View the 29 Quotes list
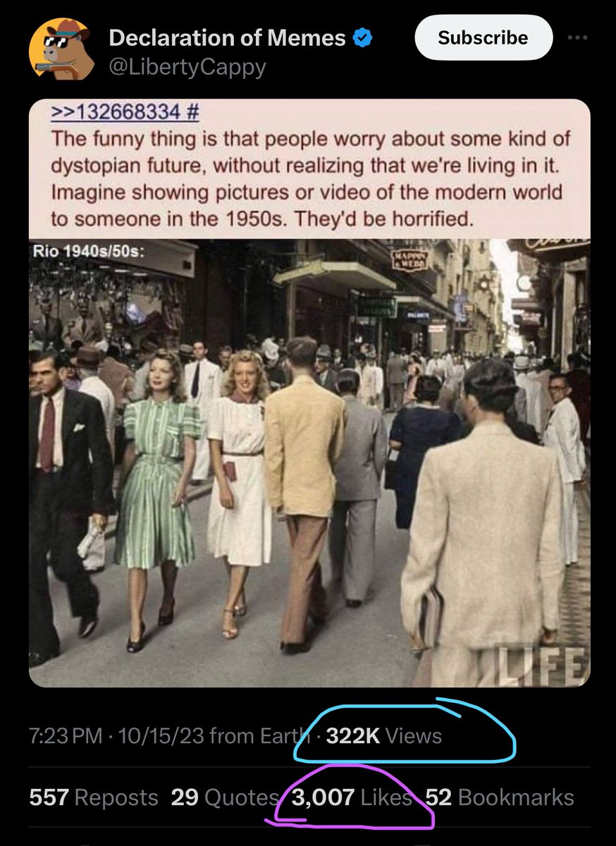The width and height of the screenshot is (616, 846). [225, 797]
